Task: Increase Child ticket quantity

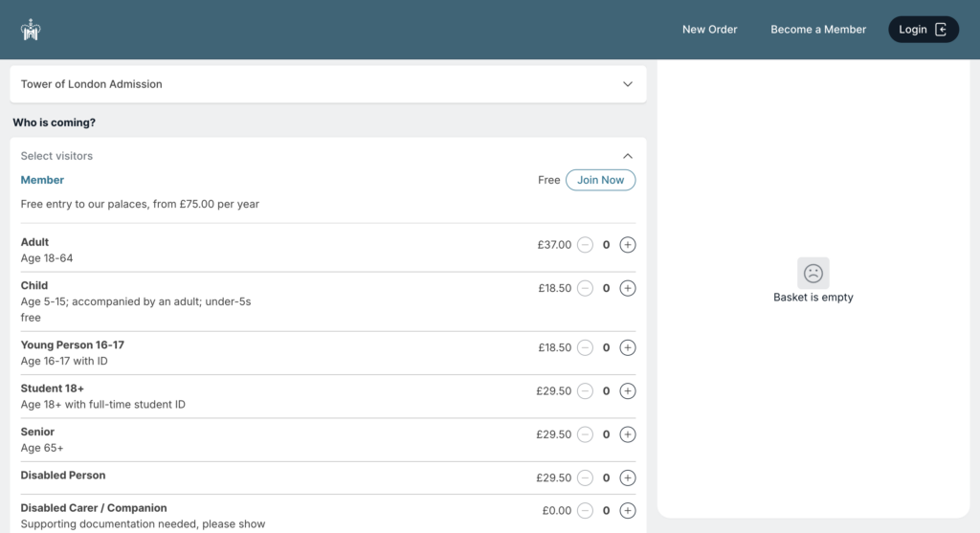Action: point(628,288)
